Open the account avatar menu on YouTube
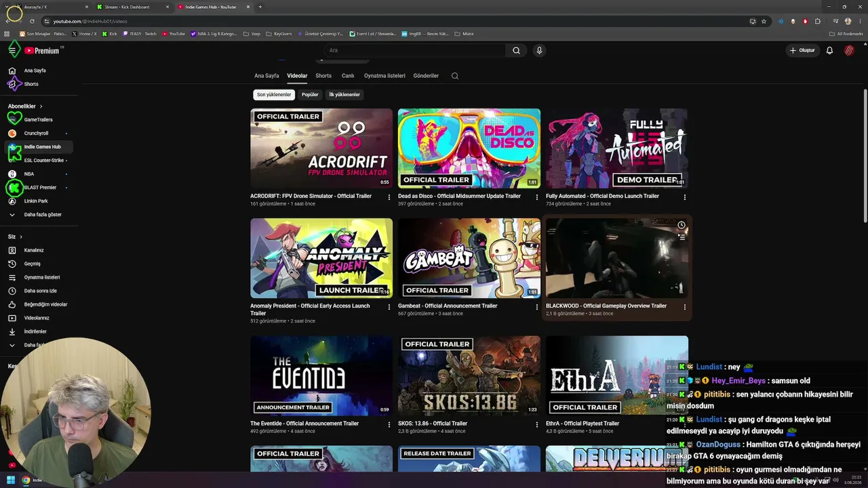868x488 pixels. 849,50
